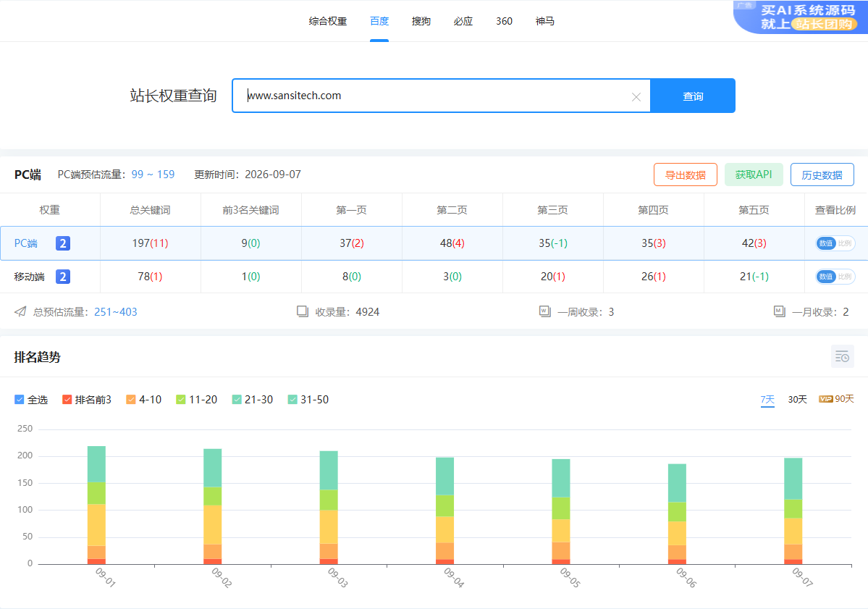Click the 查询 search button

pos(693,96)
